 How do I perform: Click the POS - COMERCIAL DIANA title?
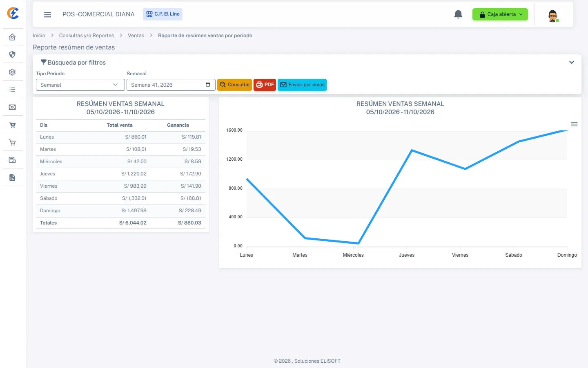point(98,14)
